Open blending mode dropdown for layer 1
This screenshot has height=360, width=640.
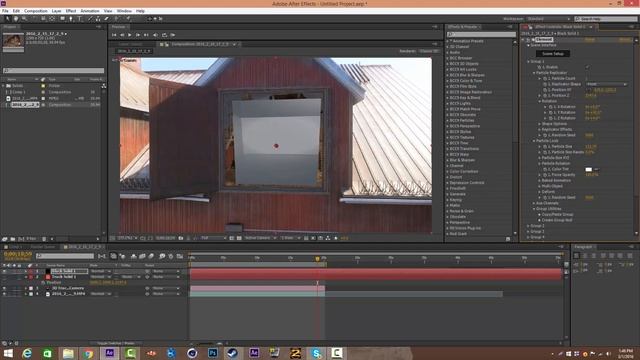point(100,271)
